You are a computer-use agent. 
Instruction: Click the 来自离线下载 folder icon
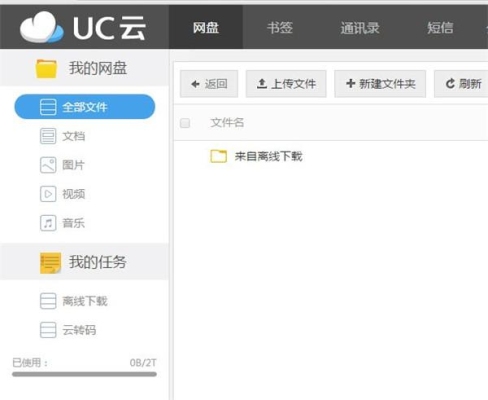[x=219, y=156]
